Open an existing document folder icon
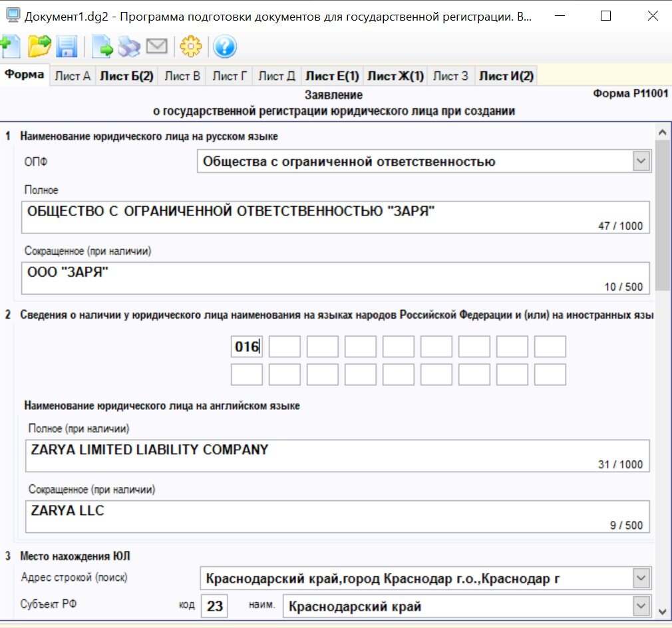Viewport: 672px width, 628px height. point(39,47)
